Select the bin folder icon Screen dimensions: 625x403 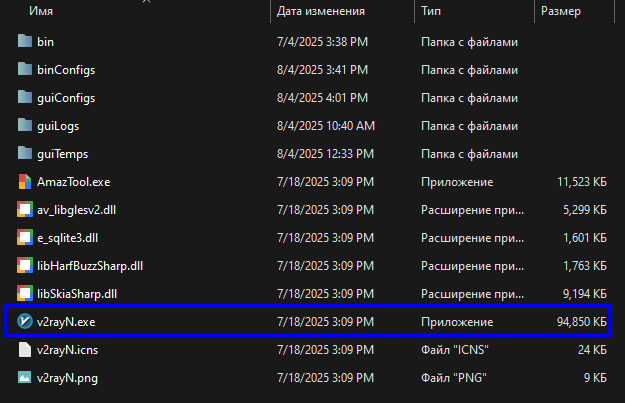pos(26,42)
